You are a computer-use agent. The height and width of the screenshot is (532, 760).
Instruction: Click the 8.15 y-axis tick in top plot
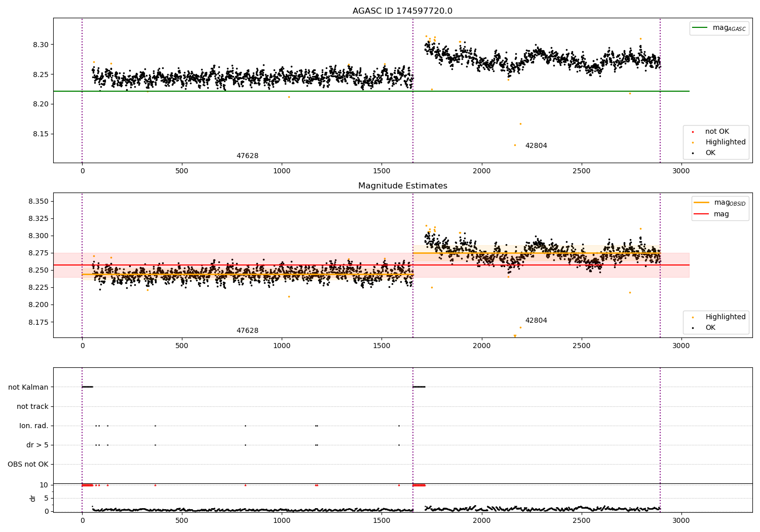pyautogui.click(x=41, y=134)
